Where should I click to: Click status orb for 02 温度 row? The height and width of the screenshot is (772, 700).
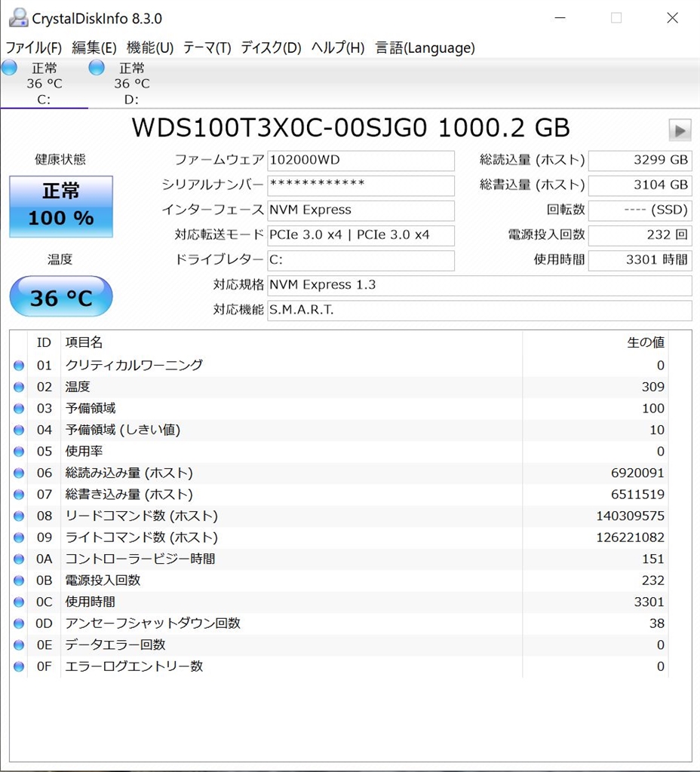pos(19,387)
